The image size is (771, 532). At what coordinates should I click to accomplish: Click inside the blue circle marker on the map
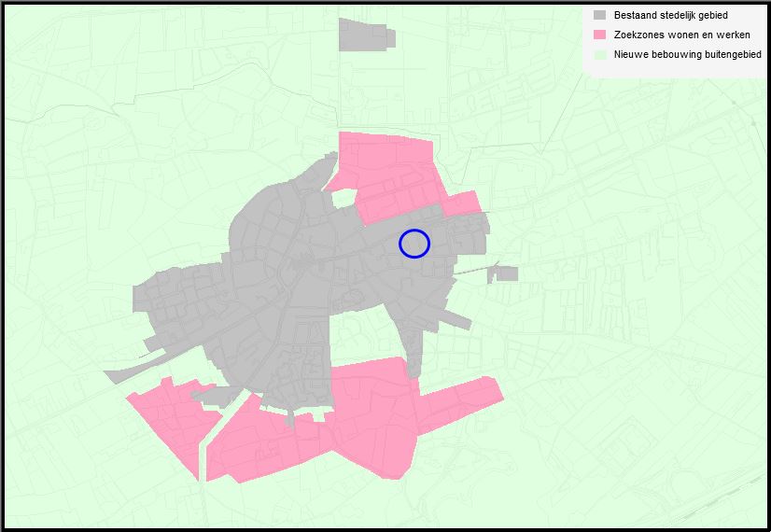(x=414, y=244)
